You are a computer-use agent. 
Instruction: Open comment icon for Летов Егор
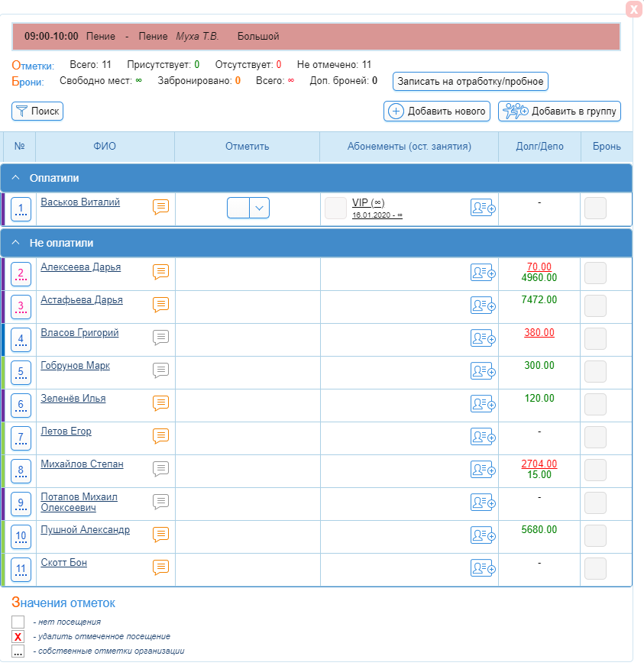click(160, 436)
